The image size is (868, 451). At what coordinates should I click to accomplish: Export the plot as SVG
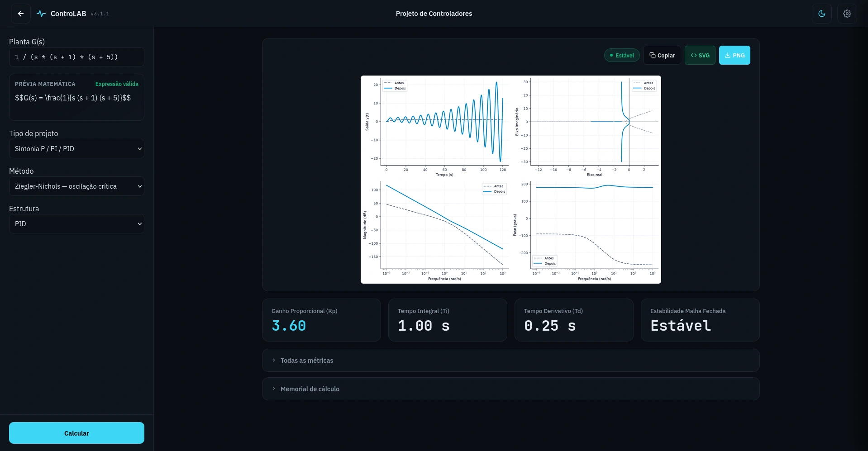tap(700, 55)
